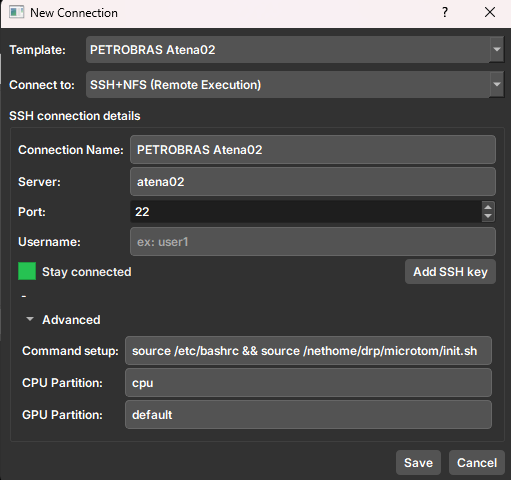The width and height of the screenshot is (511, 480).
Task: Collapse the Advanced section triangle
Action: tap(30, 319)
